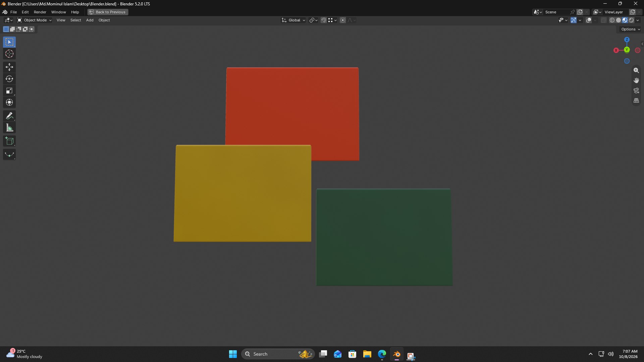This screenshot has height=362, width=644.
Task: Select the Scale tool
Action: tap(9, 90)
